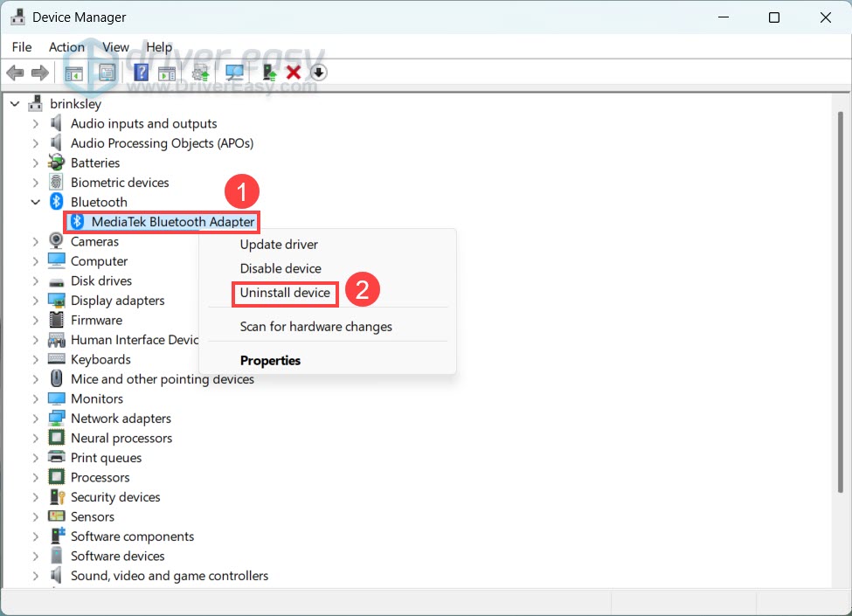Click the Keyboards icon
The height and width of the screenshot is (616, 852).
(56, 358)
